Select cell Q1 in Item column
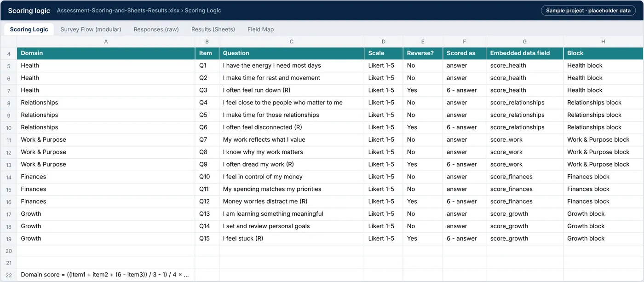This screenshot has height=282, width=644. pyautogui.click(x=207, y=66)
